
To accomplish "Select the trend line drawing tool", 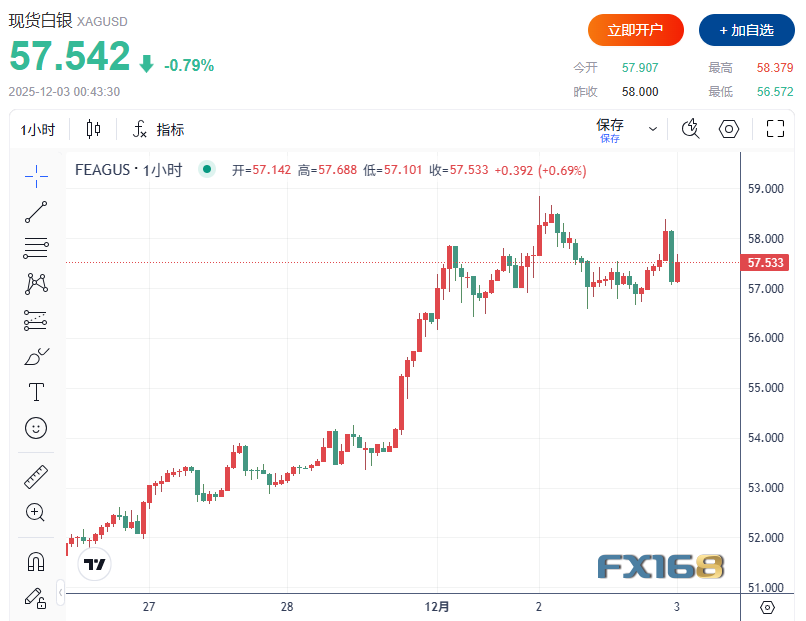I will pos(36,211).
